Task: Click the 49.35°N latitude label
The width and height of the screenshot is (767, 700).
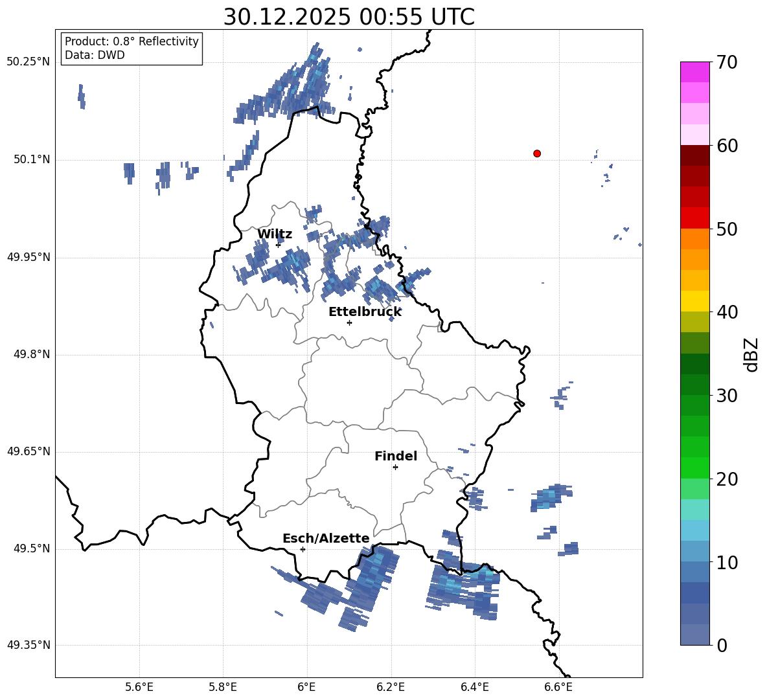Action: pos(29,645)
